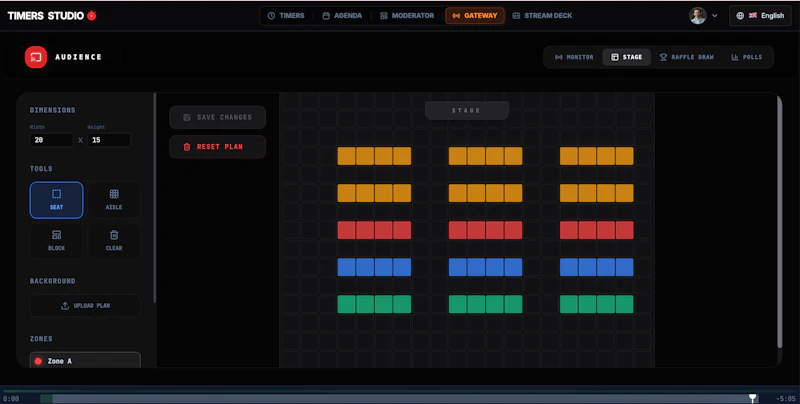The height and width of the screenshot is (404, 800).
Task: Click the video progress bar
Action: tap(399, 398)
